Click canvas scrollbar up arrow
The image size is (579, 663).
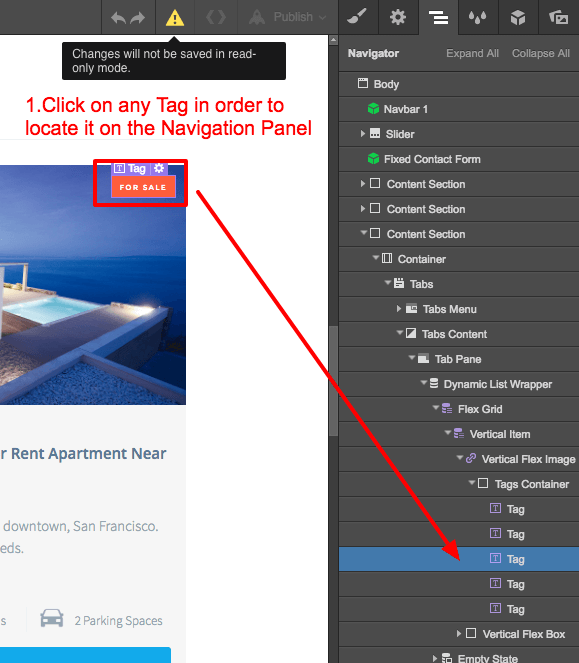tap(333, 40)
